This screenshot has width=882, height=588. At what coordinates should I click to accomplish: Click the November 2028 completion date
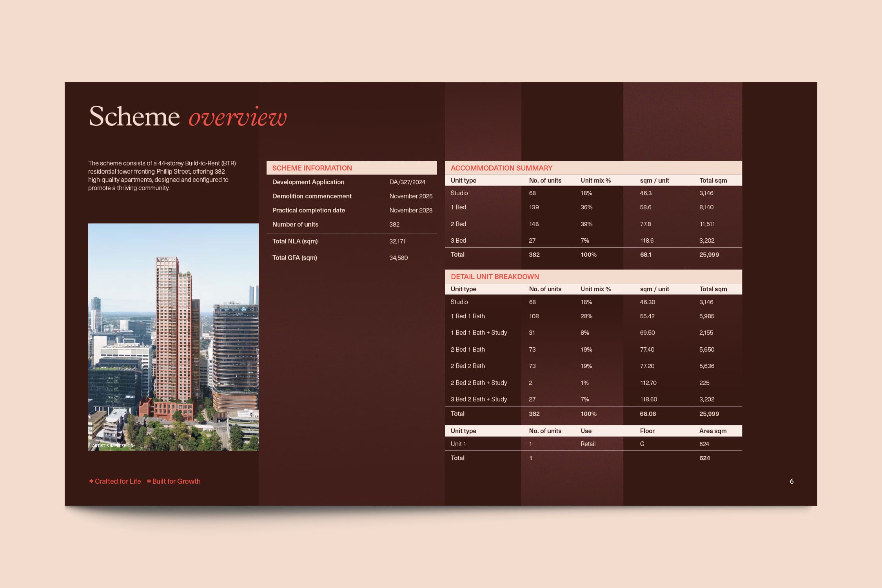pos(411,211)
